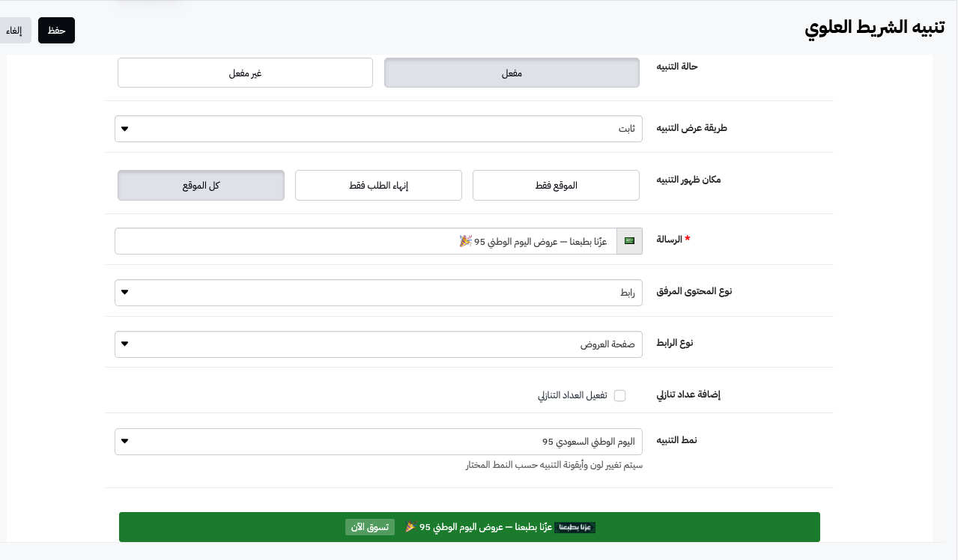Select كل الموقع display location option
961x560 pixels.
201,186
